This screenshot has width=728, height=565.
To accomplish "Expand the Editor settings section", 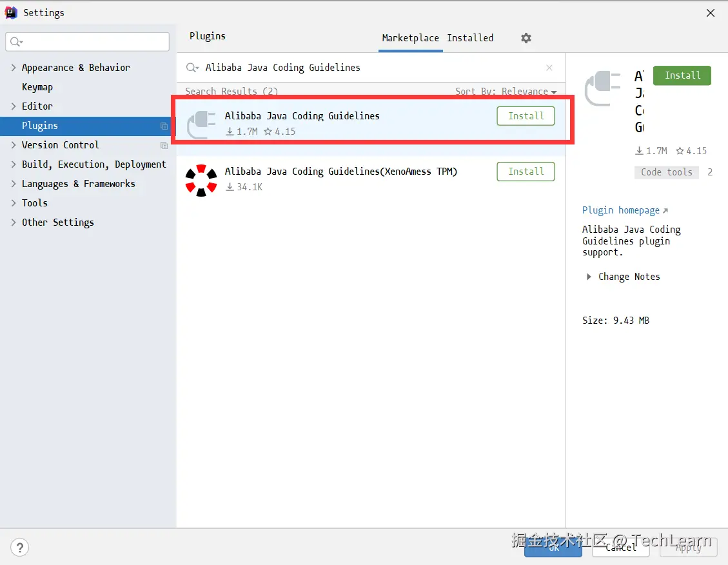I will click(14, 106).
